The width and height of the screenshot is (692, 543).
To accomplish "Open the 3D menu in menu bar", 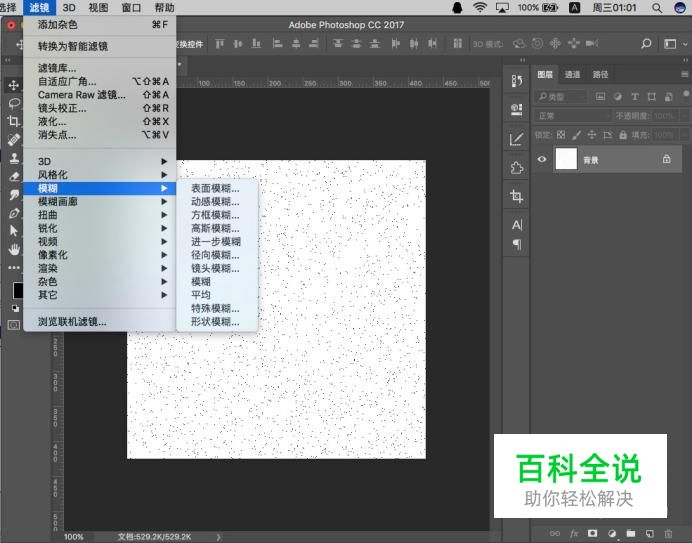I will pyautogui.click(x=69, y=8).
